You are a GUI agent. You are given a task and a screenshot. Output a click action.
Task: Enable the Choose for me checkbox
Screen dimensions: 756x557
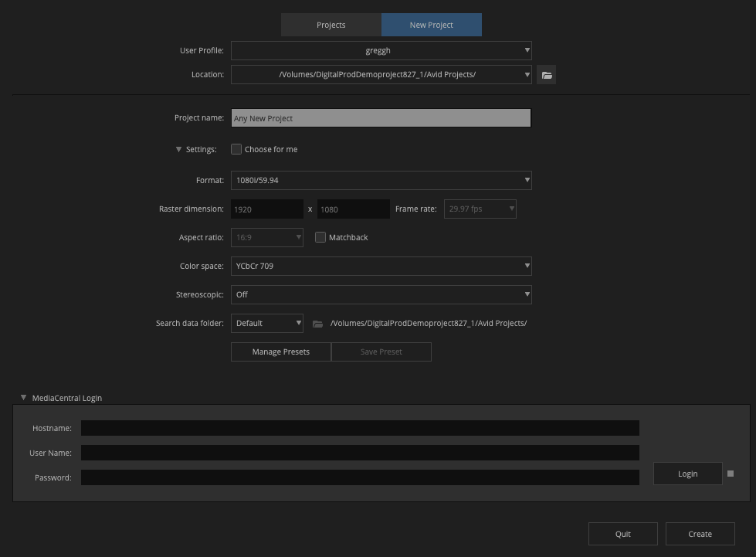click(236, 149)
